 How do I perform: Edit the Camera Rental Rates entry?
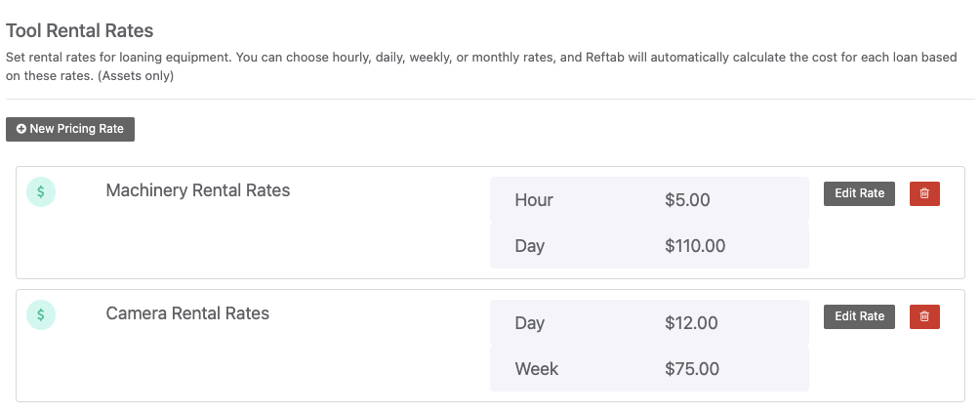(859, 317)
